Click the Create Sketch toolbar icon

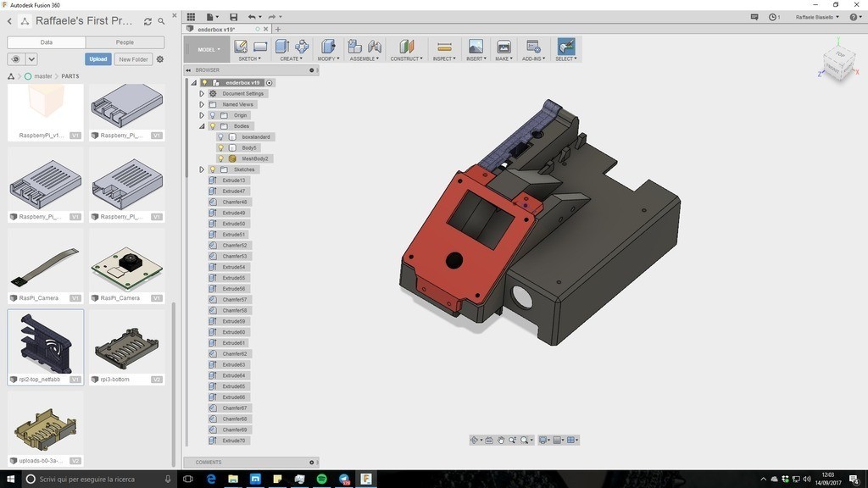(x=241, y=47)
